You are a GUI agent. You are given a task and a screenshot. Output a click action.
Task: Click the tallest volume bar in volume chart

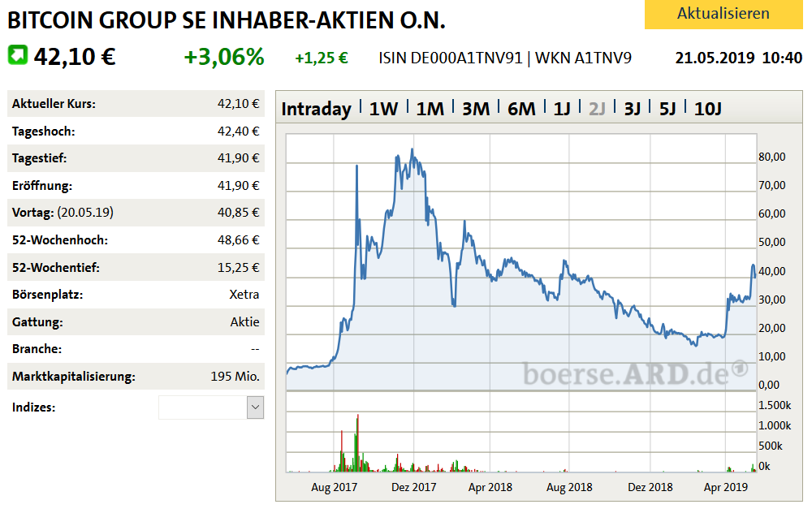(x=358, y=442)
